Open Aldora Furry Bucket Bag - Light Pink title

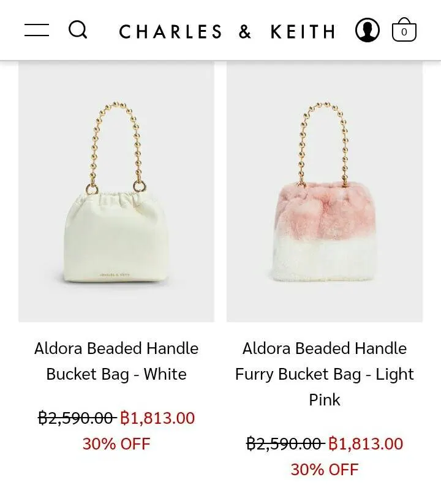325,374
